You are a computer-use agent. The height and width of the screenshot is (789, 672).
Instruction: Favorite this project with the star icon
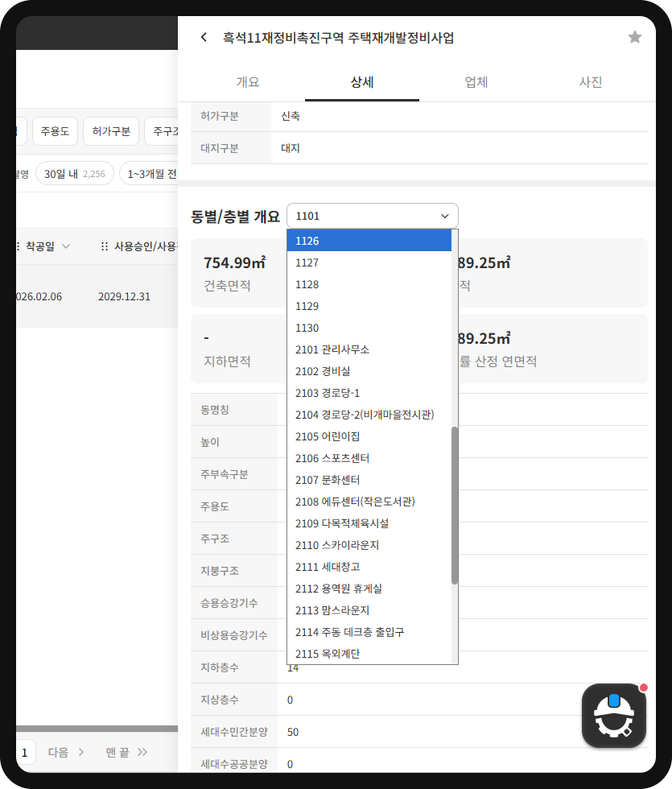click(635, 37)
